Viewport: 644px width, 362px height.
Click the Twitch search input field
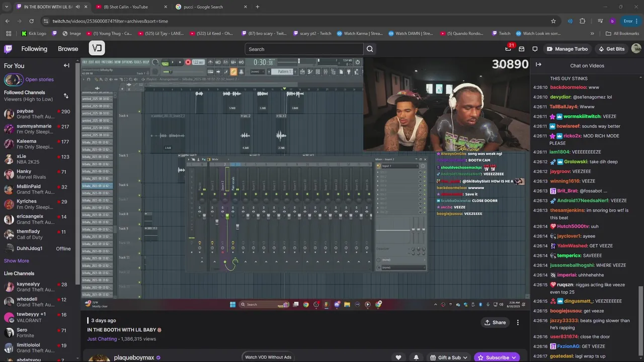point(304,49)
